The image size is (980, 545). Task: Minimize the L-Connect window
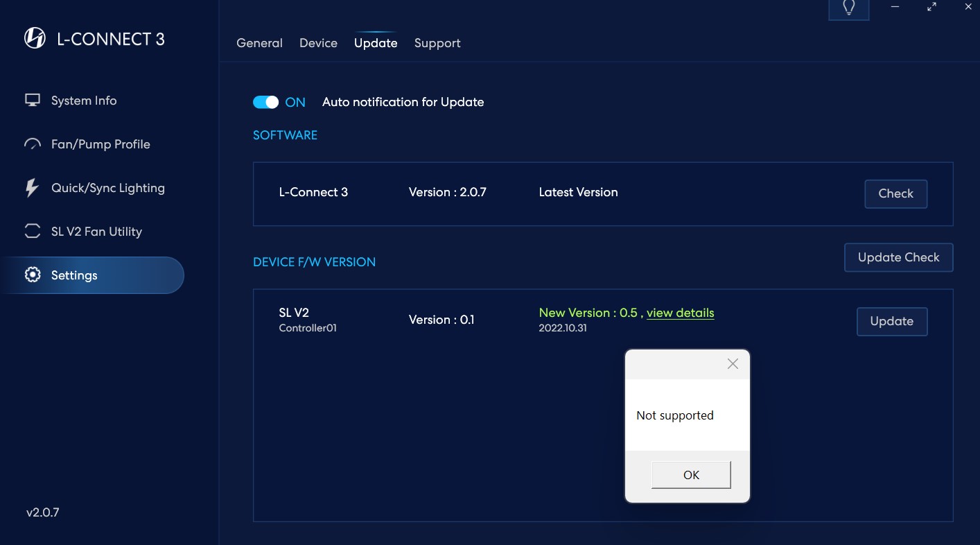click(x=895, y=7)
